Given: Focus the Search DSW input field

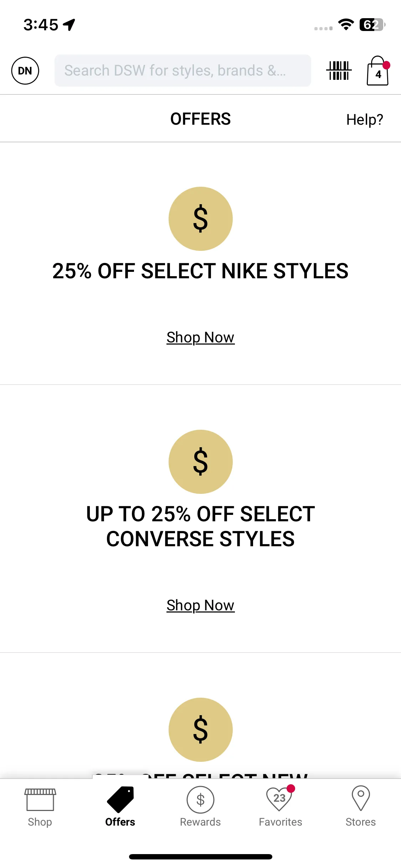Looking at the screenshot, I should (182, 71).
